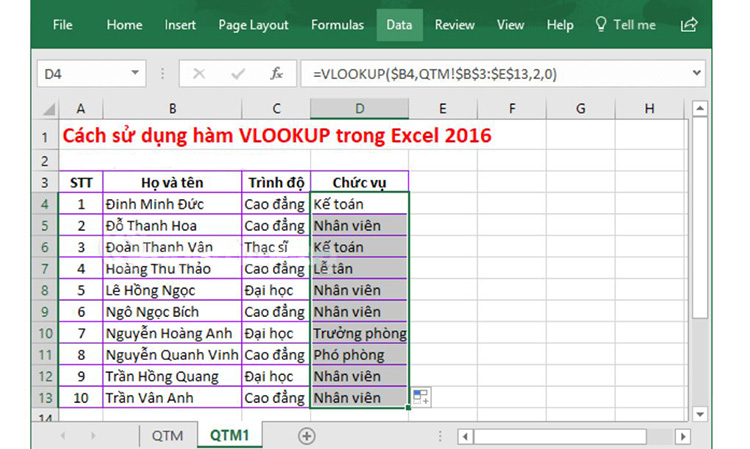Open the File menu tab
This screenshot has width=750, height=449.
tap(63, 25)
